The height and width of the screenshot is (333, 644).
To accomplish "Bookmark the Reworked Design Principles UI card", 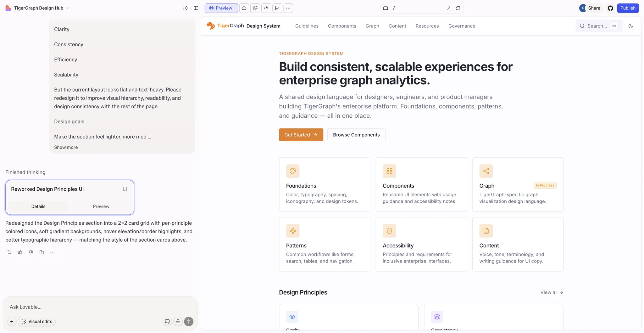I will (125, 189).
